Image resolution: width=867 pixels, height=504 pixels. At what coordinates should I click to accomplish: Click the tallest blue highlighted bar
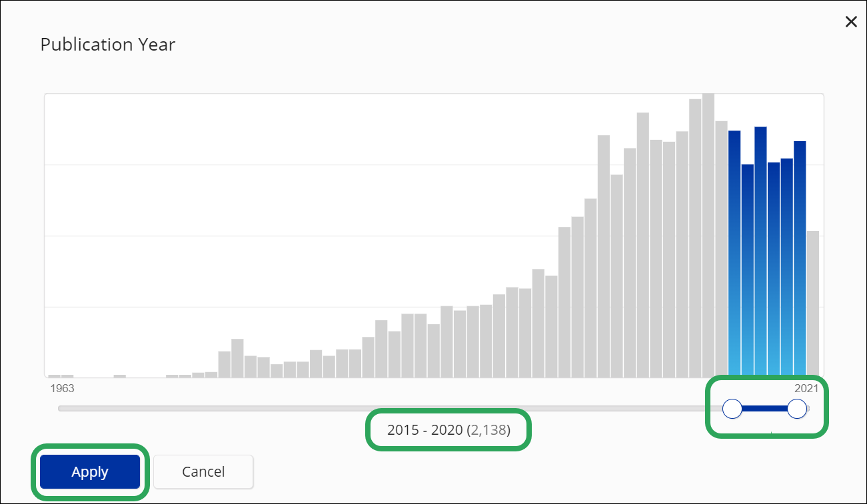pos(760,252)
